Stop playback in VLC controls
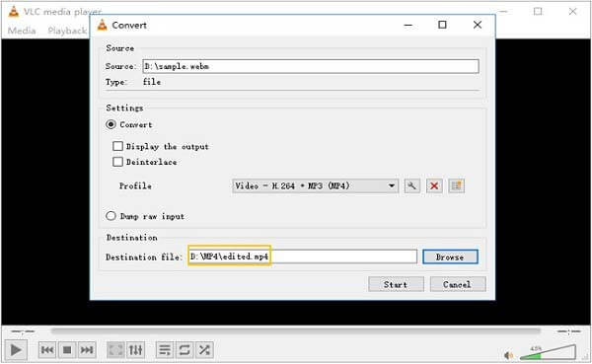Image resolution: width=592 pixels, height=364 pixels. (x=67, y=350)
